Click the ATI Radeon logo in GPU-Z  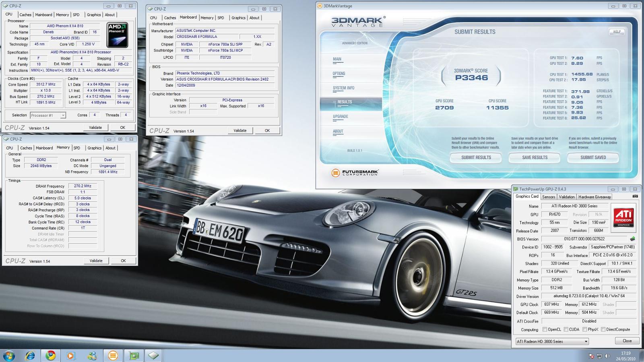(x=623, y=217)
